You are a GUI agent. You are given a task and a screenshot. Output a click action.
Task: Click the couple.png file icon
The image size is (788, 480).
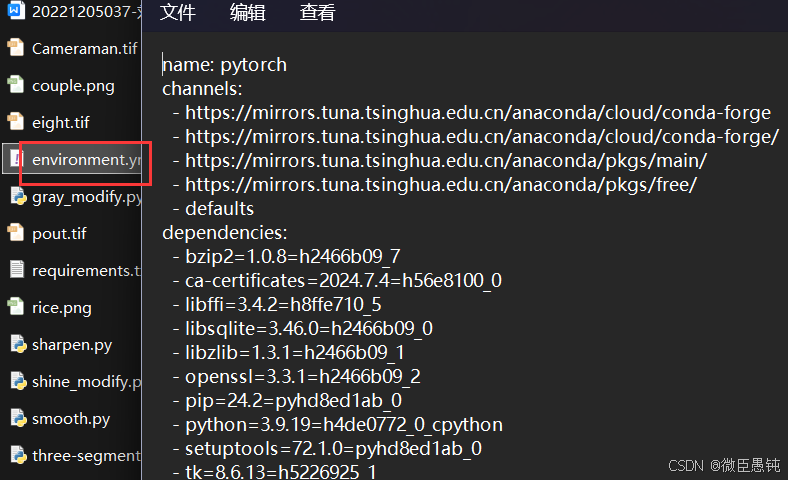[x=16, y=85]
